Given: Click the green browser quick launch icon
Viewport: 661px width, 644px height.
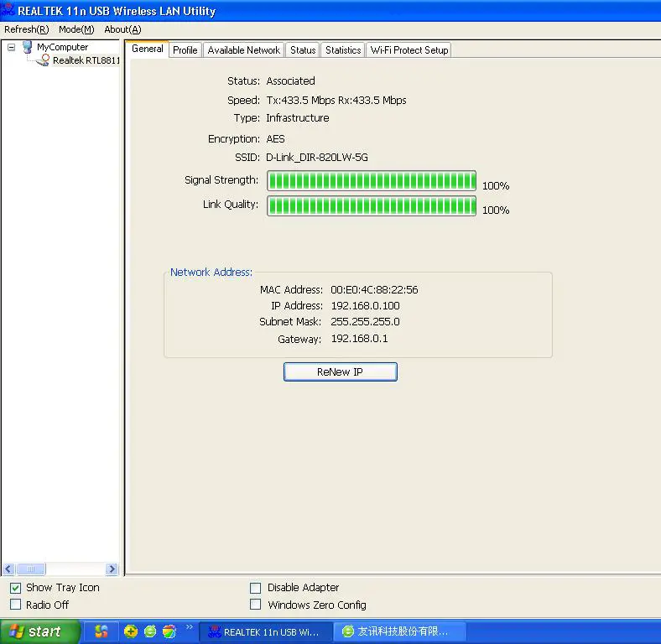Looking at the screenshot, I should pos(150,631).
